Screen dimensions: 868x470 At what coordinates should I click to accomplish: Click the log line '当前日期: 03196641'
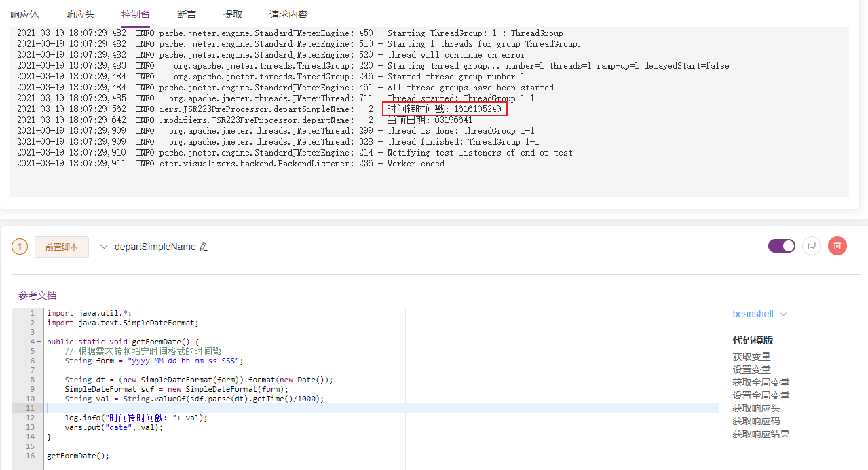430,120
